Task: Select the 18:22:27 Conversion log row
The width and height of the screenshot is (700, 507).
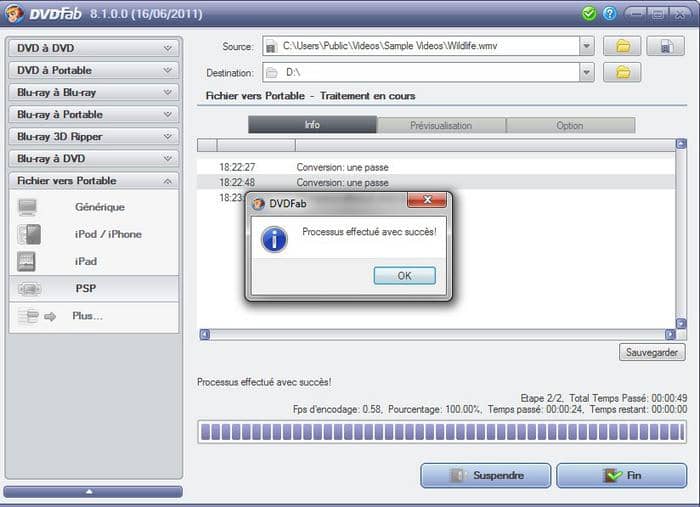Action: tap(436, 167)
